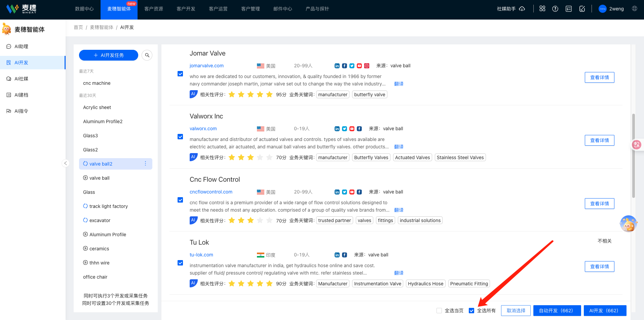
Task: Open Jomar Valve Facebook icon
Action: click(x=344, y=66)
